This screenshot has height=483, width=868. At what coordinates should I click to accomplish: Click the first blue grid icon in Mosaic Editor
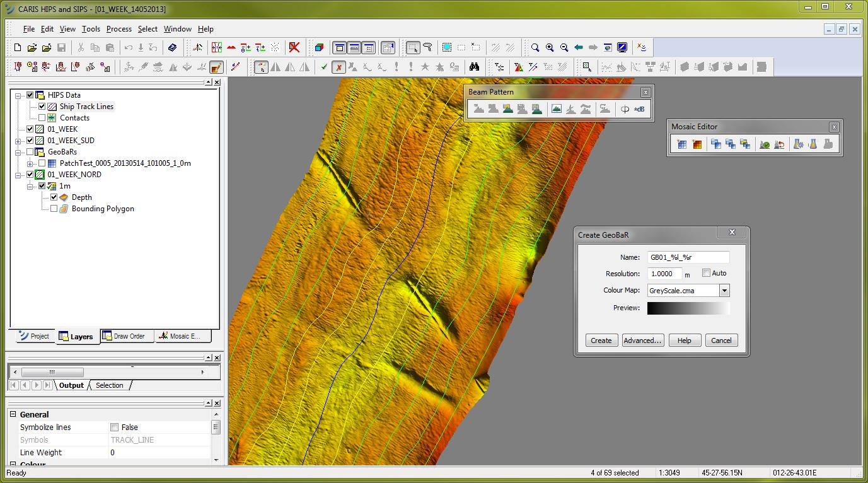(x=681, y=144)
